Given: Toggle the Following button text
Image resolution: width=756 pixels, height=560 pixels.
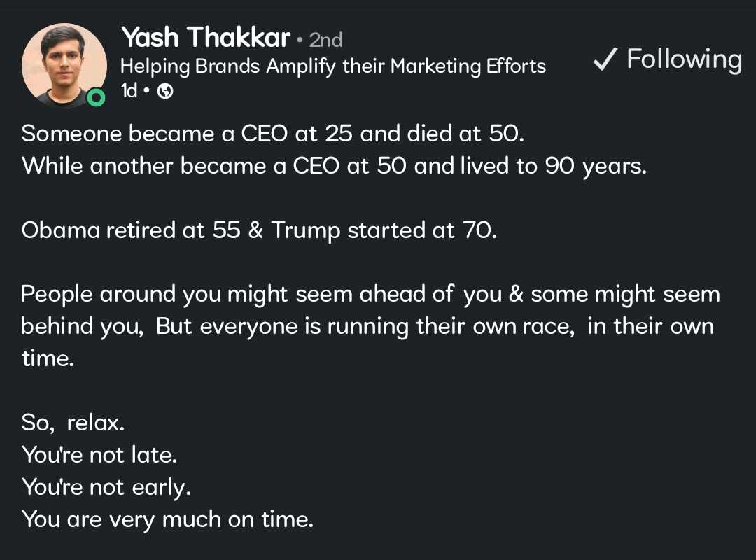Looking at the screenshot, I should [684, 59].
